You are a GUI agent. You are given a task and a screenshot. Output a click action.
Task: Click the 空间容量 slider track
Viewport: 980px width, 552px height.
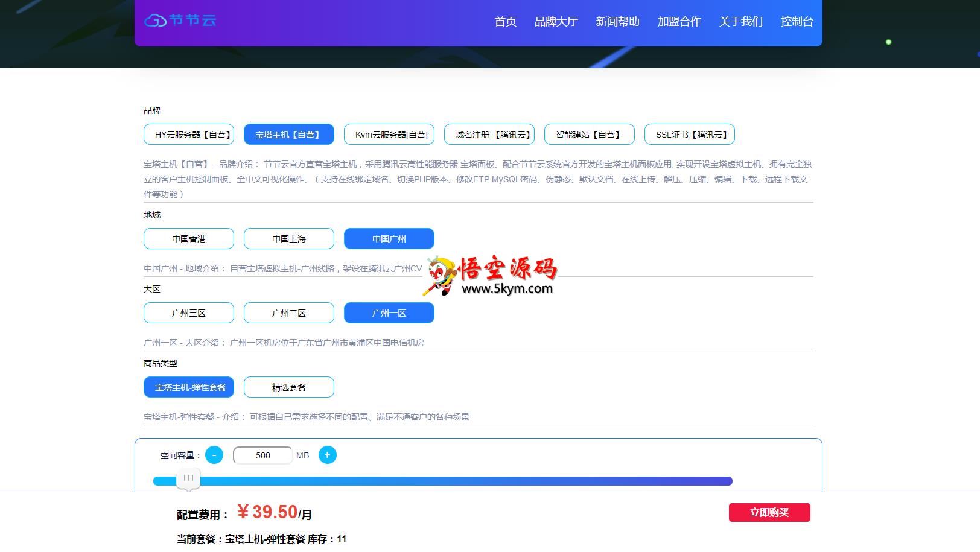[443, 481]
